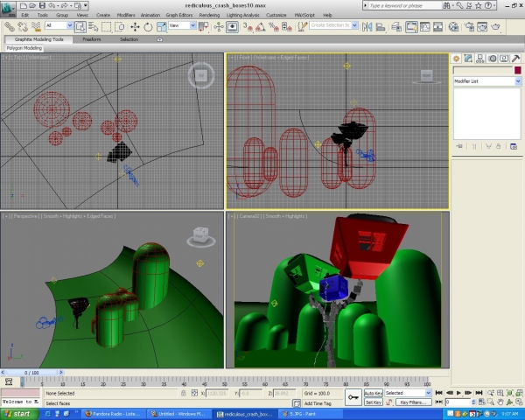
Task: Expand the ribbon minimize options button
Action: click(x=160, y=39)
